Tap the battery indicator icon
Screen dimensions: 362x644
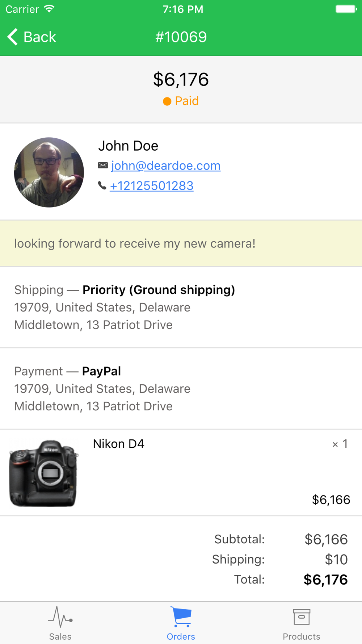click(346, 9)
